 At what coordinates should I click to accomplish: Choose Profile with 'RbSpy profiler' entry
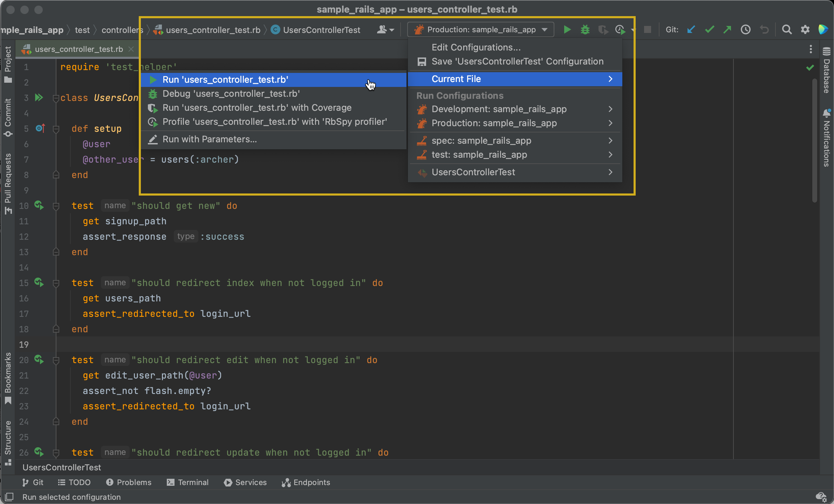point(273,122)
